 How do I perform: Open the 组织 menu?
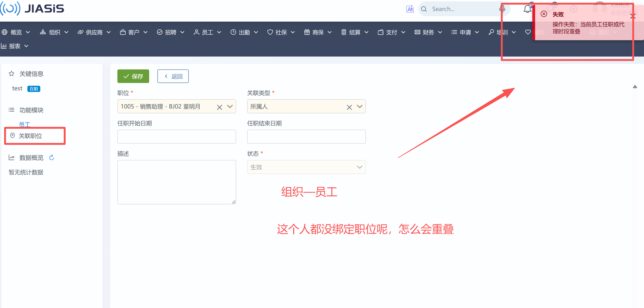[x=54, y=32]
